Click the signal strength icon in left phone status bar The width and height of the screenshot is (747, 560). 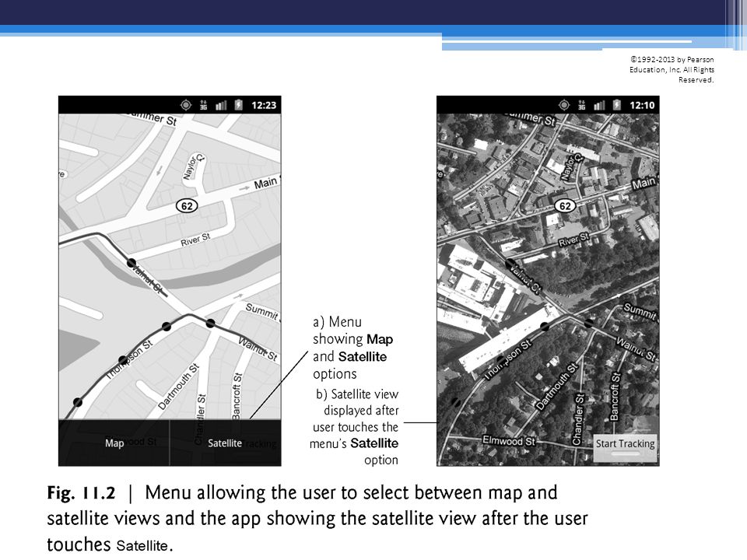click(x=220, y=105)
